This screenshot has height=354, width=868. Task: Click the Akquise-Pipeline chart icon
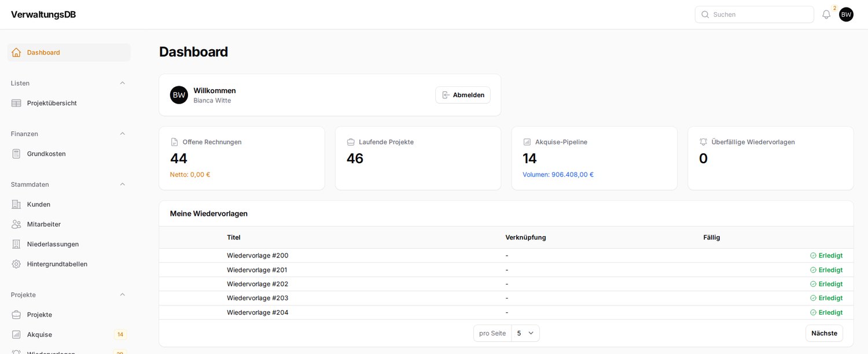click(x=527, y=142)
